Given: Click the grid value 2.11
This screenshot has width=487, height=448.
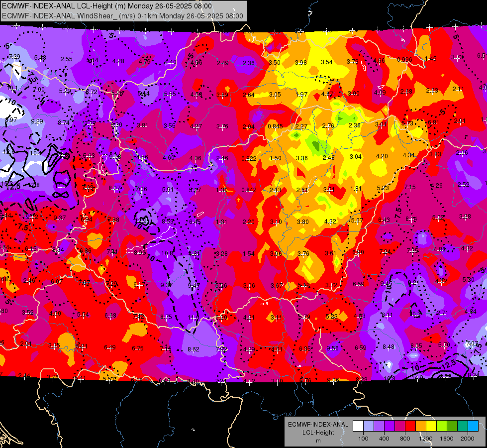Looking at the screenshot, I should coord(458,89).
